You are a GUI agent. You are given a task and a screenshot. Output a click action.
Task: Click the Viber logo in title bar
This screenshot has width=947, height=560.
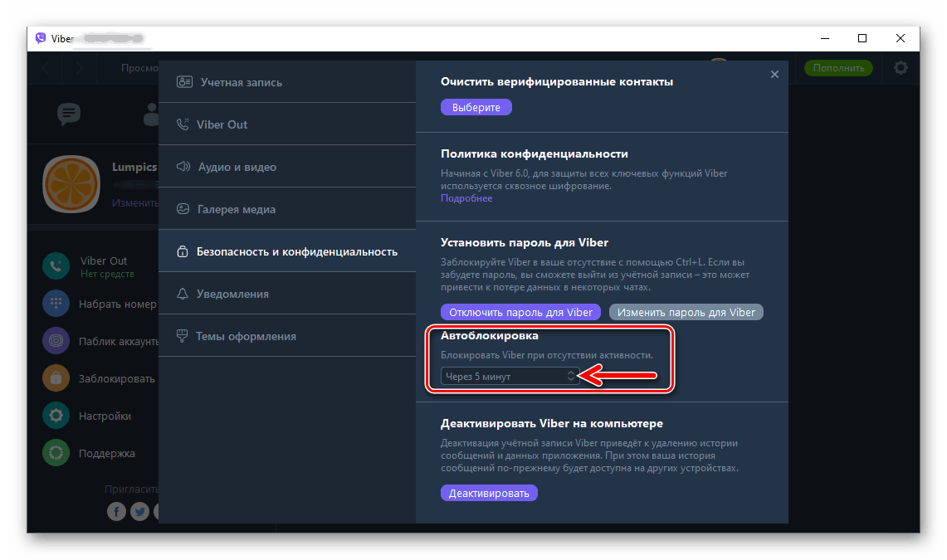point(41,38)
